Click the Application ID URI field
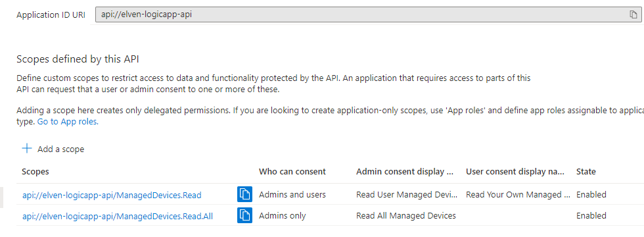This screenshot has width=644, height=237. [x=368, y=14]
